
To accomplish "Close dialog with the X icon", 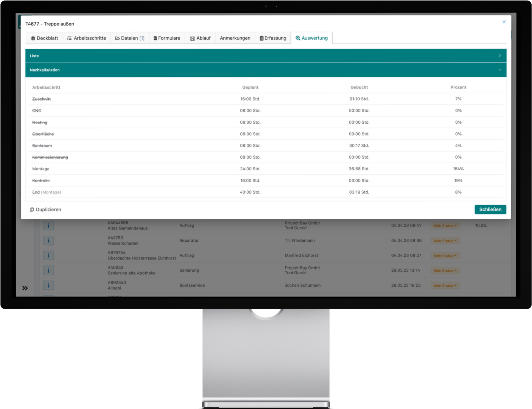I will click(504, 22).
